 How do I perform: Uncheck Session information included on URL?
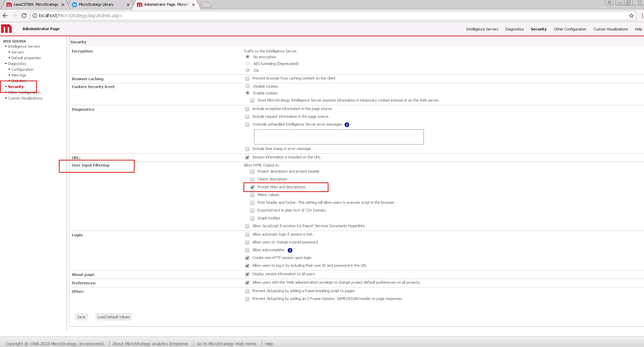pyautogui.click(x=247, y=157)
